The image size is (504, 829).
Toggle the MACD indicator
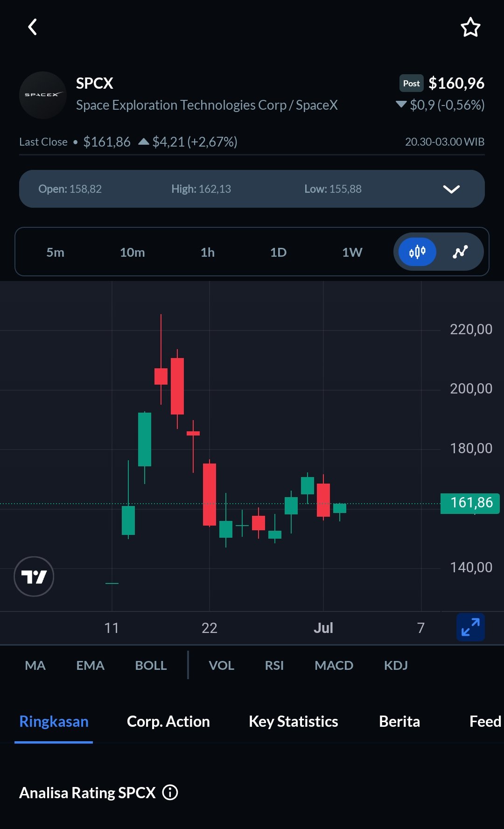tap(334, 665)
